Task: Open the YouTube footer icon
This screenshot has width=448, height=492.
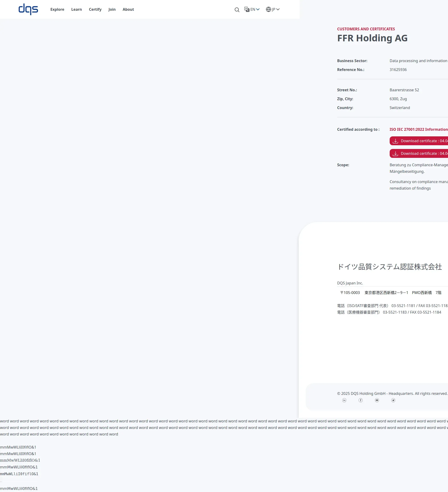Action: pyautogui.click(x=377, y=400)
